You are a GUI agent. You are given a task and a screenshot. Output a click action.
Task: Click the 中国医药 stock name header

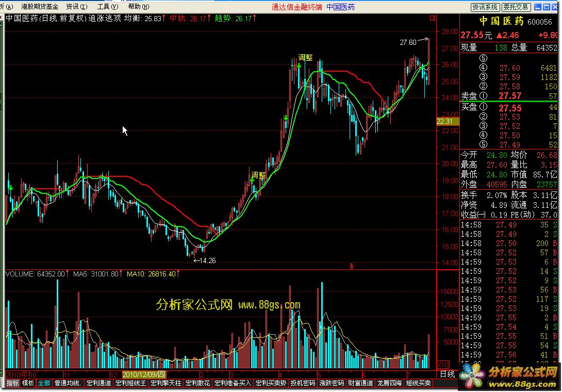(502, 21)
